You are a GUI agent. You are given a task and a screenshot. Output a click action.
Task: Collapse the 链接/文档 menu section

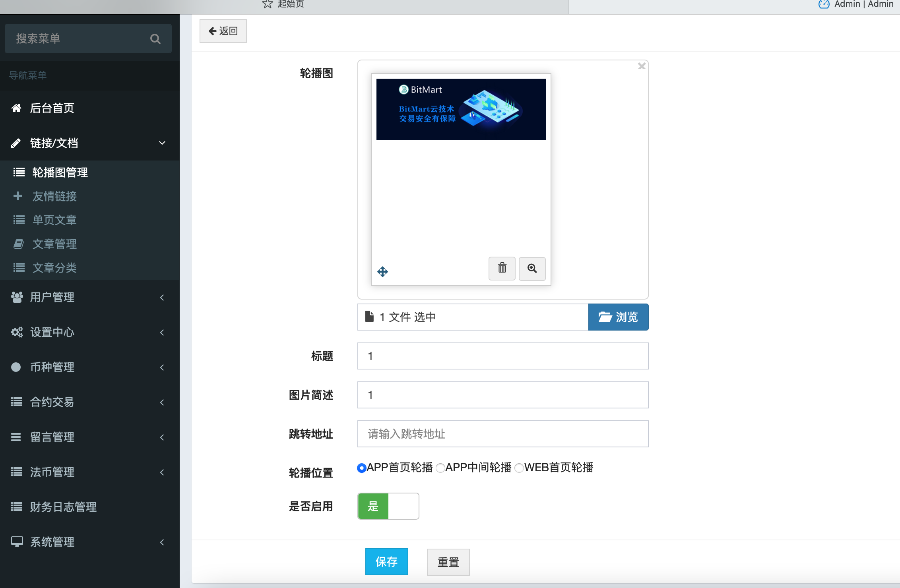[161, 143]
